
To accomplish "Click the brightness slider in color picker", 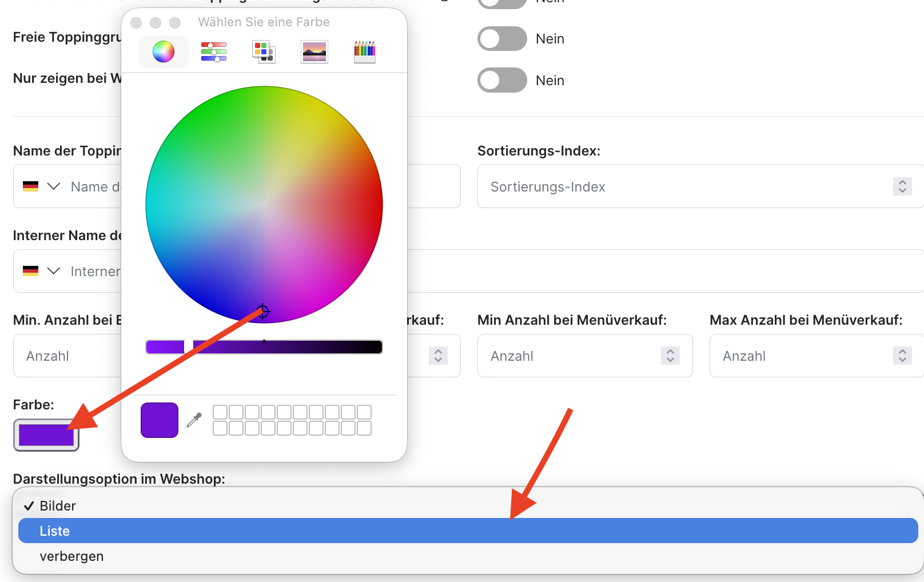I will (x=264, y=347).
